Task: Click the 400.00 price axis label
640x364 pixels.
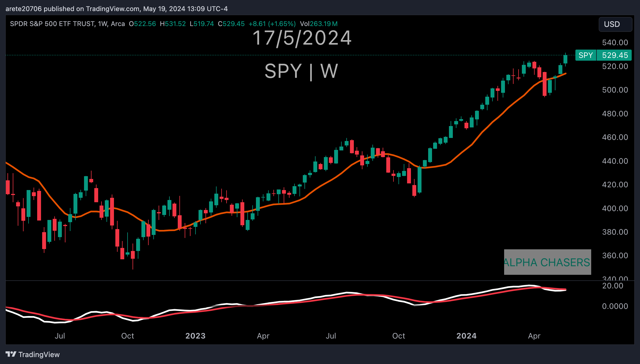Action: click(615, 208)
